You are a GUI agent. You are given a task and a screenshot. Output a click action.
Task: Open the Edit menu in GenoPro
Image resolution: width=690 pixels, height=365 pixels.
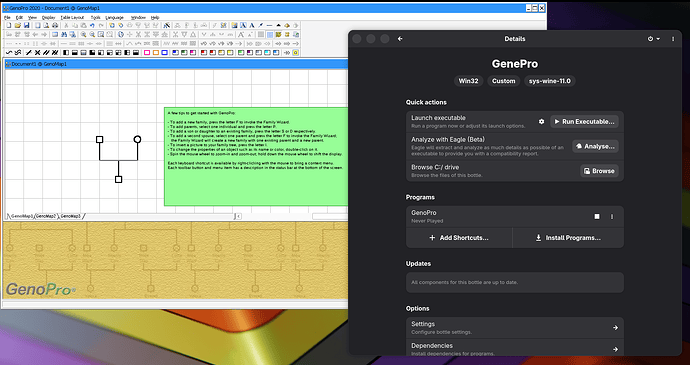pyautogui.click(x=19, y=18)
